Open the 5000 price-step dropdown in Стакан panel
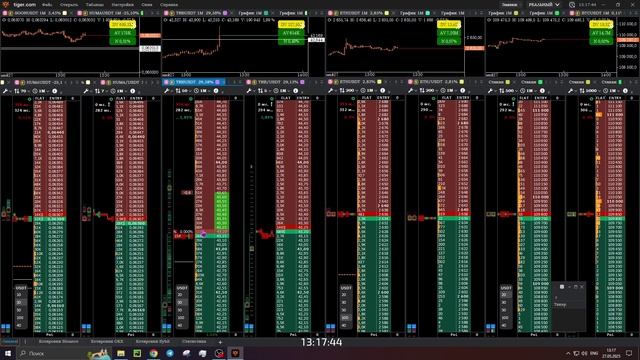640x360 pixels. coord(590,91)
